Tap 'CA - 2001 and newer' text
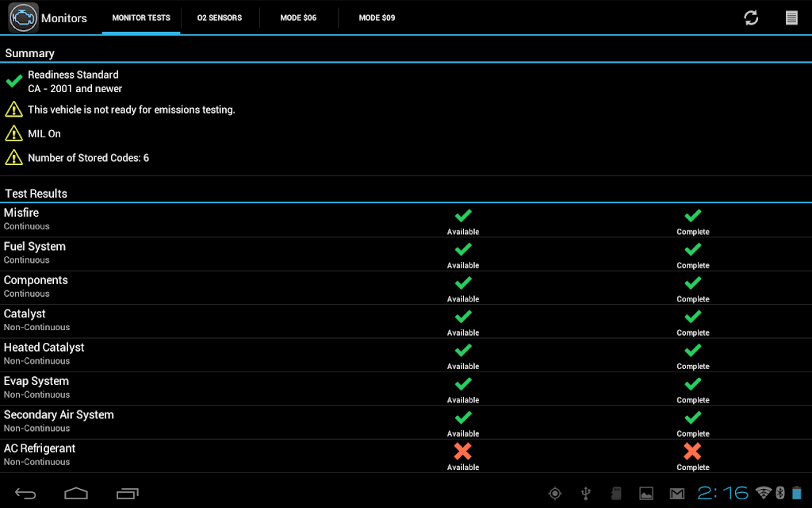Screen dimensions: 812x508 75,89
